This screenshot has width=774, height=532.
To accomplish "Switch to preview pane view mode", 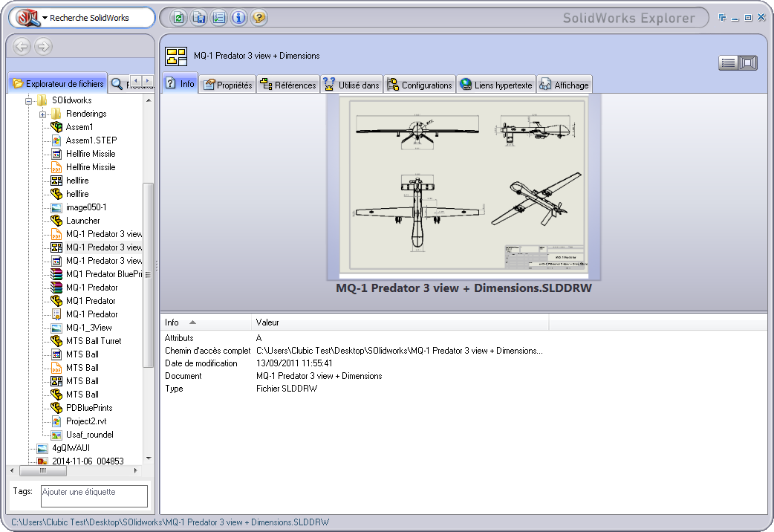I will click(748, 62).
